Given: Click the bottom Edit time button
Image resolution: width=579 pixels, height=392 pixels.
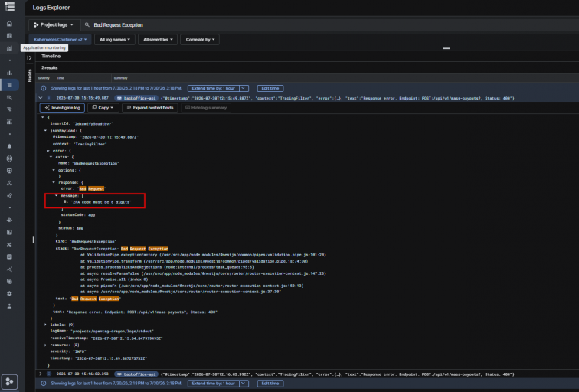Looking at the screenshot, I should click(270, 384).
